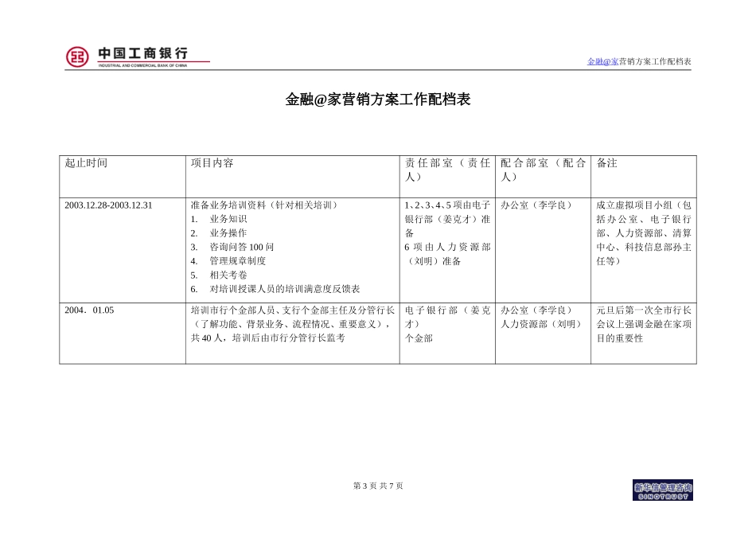Click 人力资源部（刘明） in the second row
This screenshot has height=535, width=756.
(x=543, y=324)
